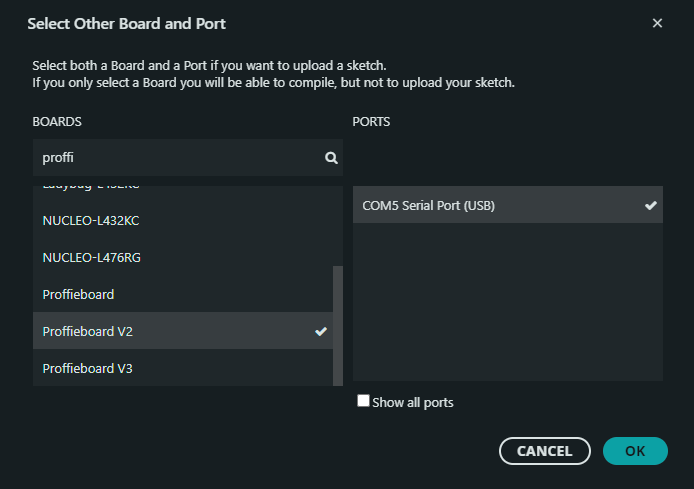The height and width of the screenshot is (489, 694).
Task: Confirm selection with the OK button
Action: coord(634,451)
